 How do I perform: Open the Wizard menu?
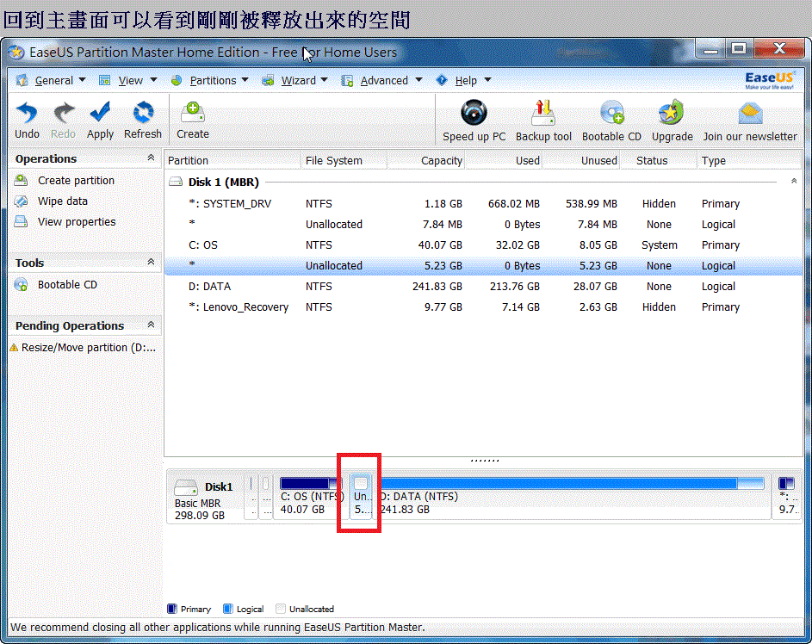coord(298,81)
